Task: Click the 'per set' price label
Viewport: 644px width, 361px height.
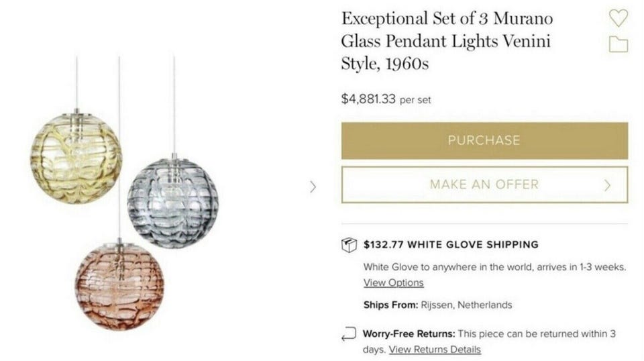Action: click(x=415, y=100)
